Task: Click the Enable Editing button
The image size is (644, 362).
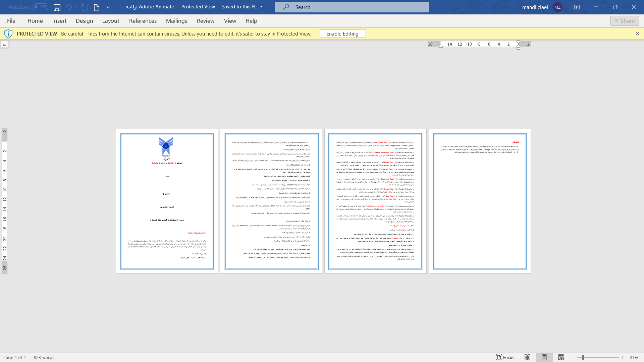Action: 342,34
